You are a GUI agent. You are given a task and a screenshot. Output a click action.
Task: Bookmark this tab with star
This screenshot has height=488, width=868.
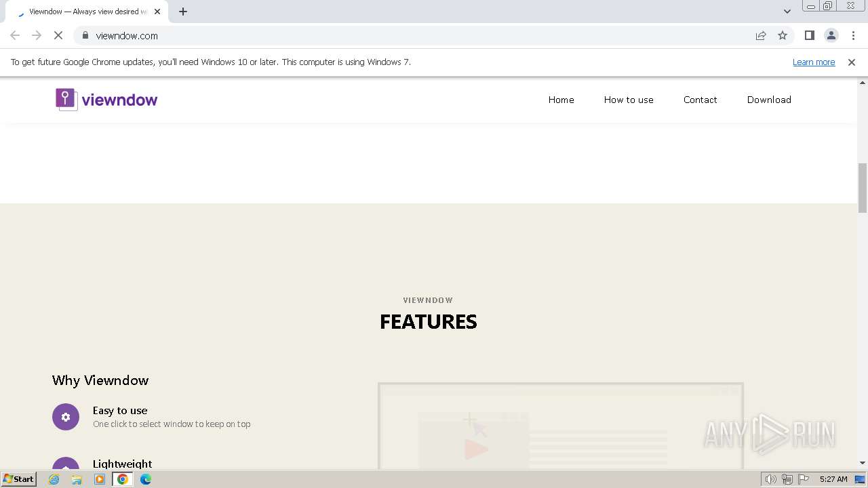pos(783,35)
